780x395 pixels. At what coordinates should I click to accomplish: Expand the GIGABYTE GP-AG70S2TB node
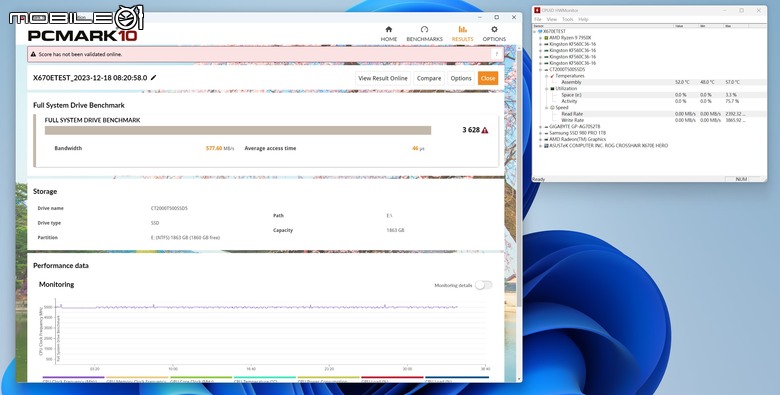[541, 127]
